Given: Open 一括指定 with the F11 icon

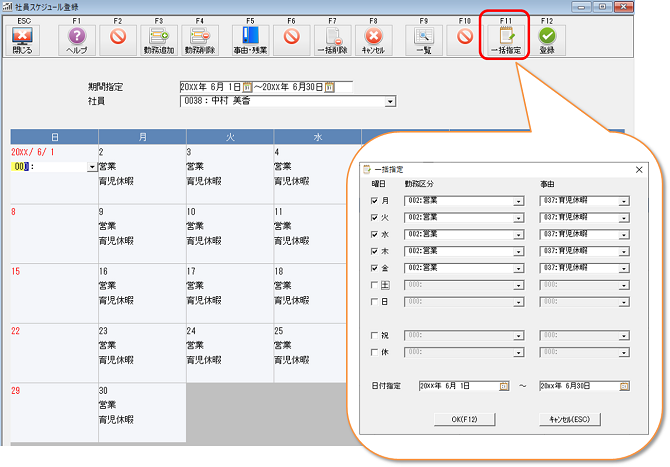Looking at the screenshot, I should click(505, 40).
